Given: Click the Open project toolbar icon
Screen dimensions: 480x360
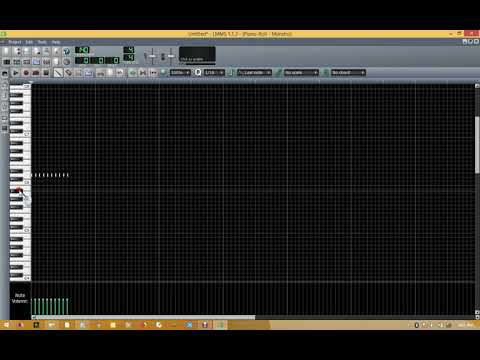Looking at the screenshot, I should coord(27,51).
